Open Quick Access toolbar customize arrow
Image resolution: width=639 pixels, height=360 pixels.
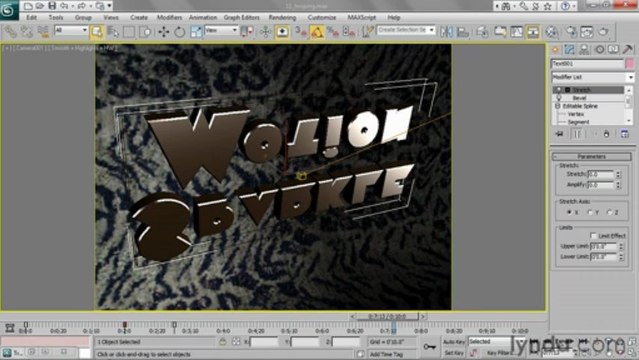[x=109, y=6]
